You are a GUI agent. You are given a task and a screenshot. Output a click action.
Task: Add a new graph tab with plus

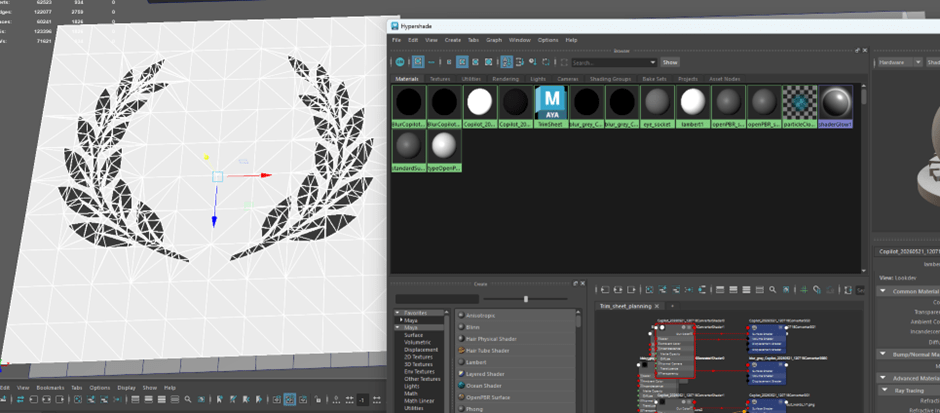pos(672,306)
